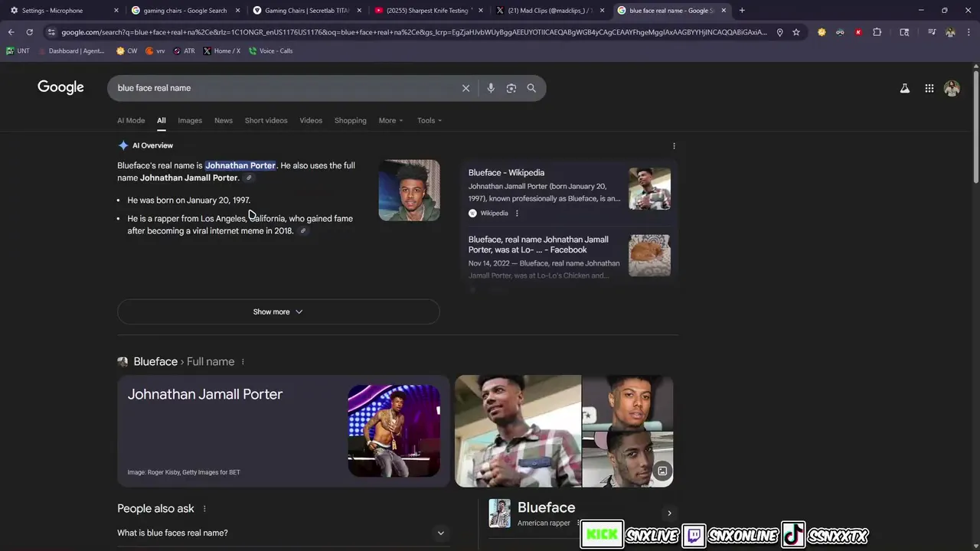This screenshot has height=551, width=980.
Task: Close the Secretlab Gaming Chairs tab
Action: [x=359, y=11]
